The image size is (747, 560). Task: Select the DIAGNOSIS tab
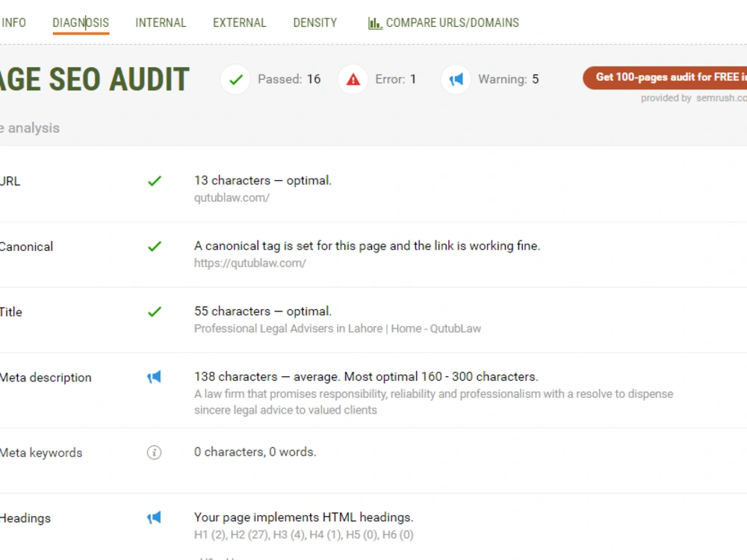click(81, 23)
